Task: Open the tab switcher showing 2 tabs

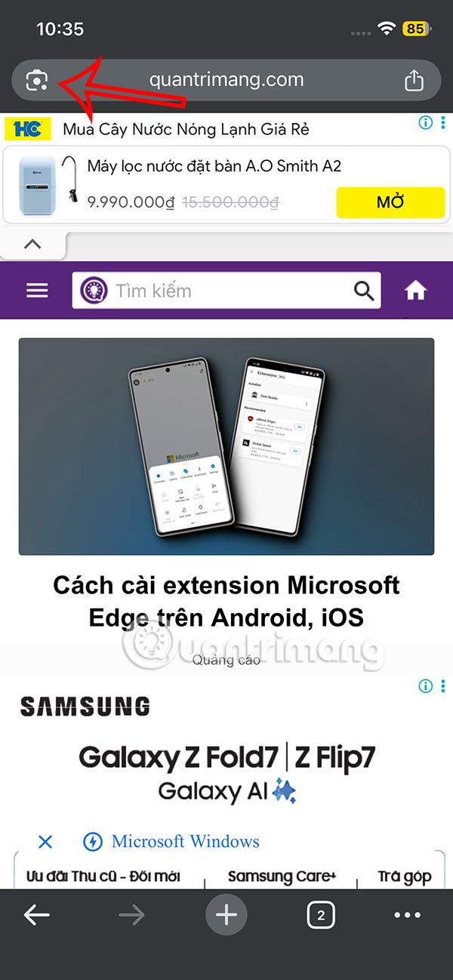Action: click(321, 916)
